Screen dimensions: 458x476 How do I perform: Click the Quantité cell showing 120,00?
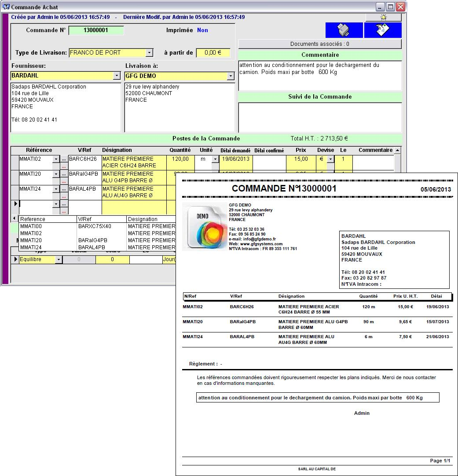[x=180, y=162]
